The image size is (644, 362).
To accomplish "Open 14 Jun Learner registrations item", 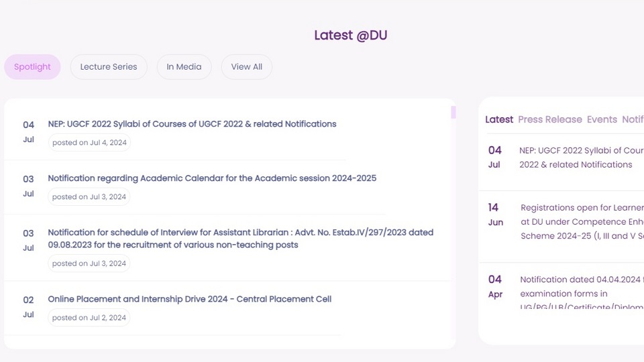I will pos(582,222).
